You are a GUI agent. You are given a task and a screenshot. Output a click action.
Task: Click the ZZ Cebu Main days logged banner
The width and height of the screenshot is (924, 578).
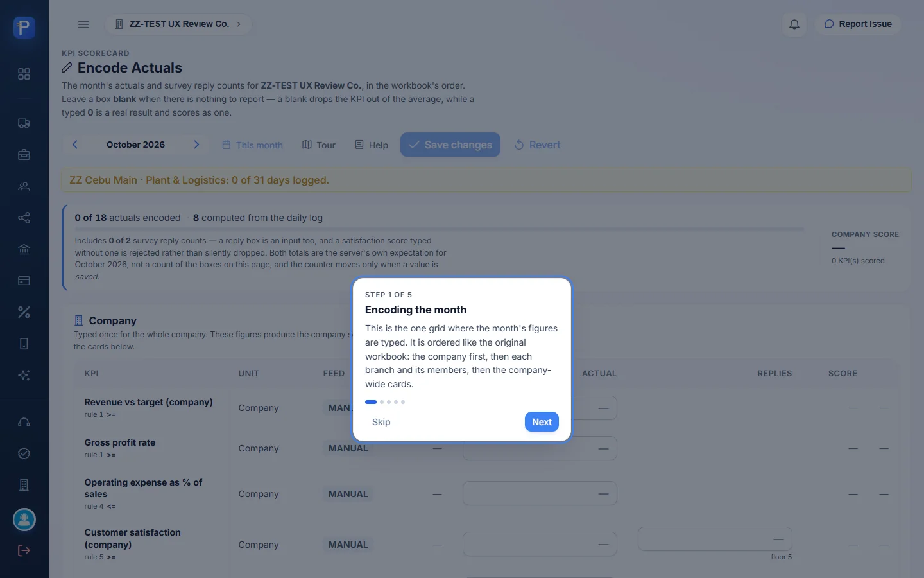486,180
